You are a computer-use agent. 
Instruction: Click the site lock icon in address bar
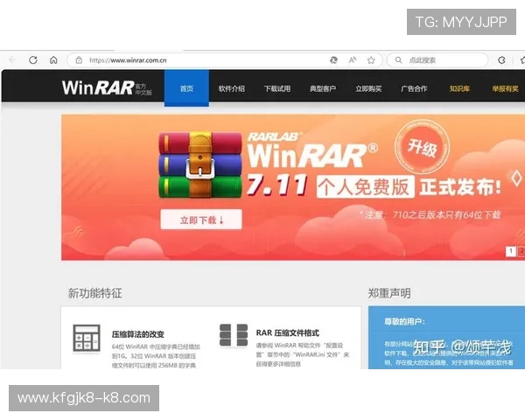[x=79, y=60]
